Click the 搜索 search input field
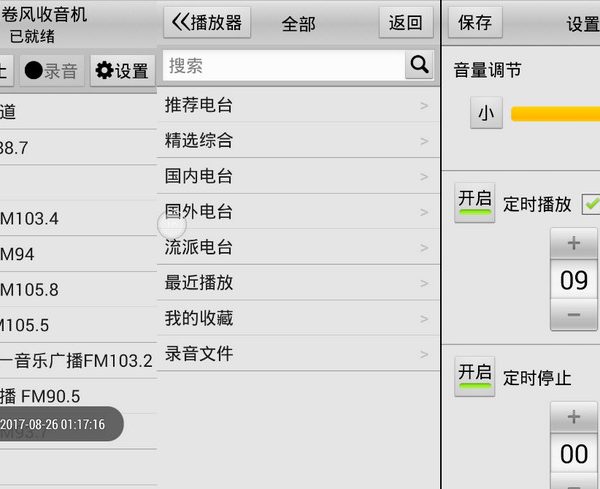This screenshot has width=600, height=489. click(283, 66)
